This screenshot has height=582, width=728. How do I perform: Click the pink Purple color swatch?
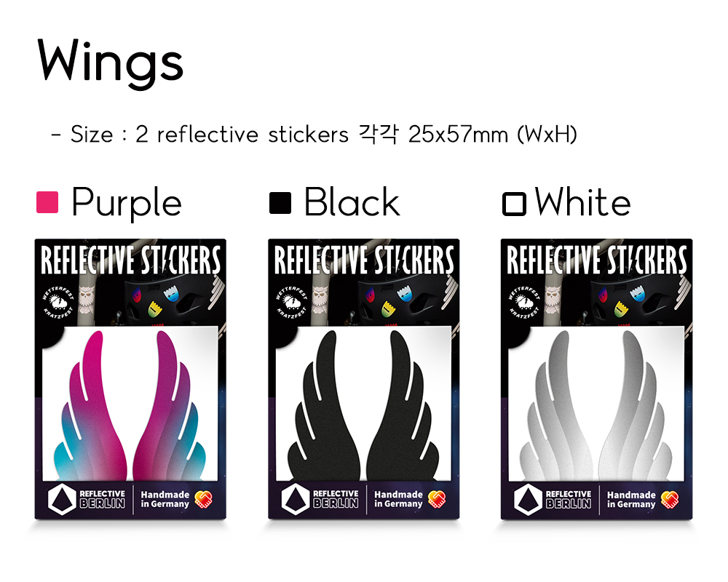(47, 202)
